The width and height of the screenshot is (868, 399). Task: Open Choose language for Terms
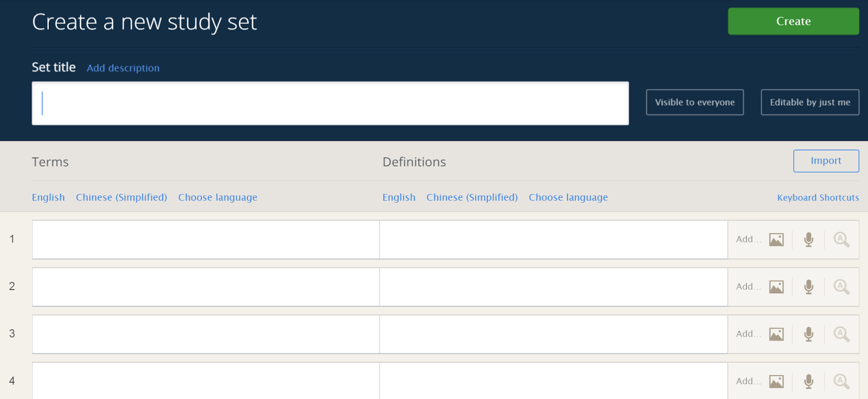(x=218, y=197)
